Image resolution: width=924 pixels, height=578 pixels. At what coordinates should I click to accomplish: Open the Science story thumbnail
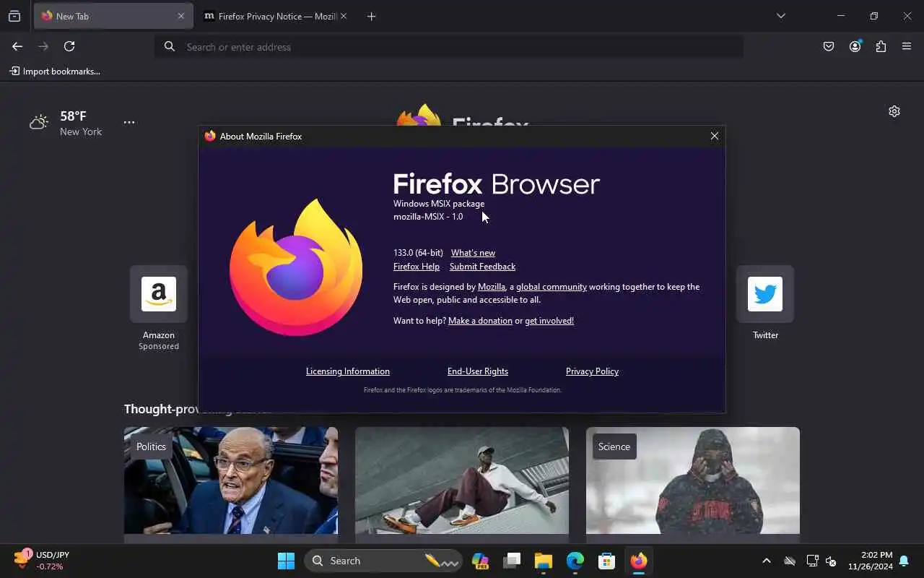(x=693, y=480)
